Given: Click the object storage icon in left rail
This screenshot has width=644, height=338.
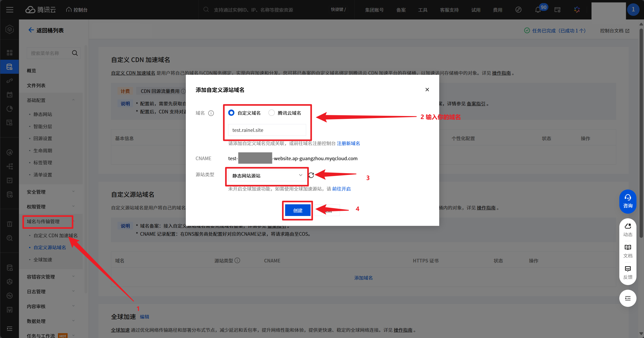Looking at the screenshot, I should coord(10,67).
